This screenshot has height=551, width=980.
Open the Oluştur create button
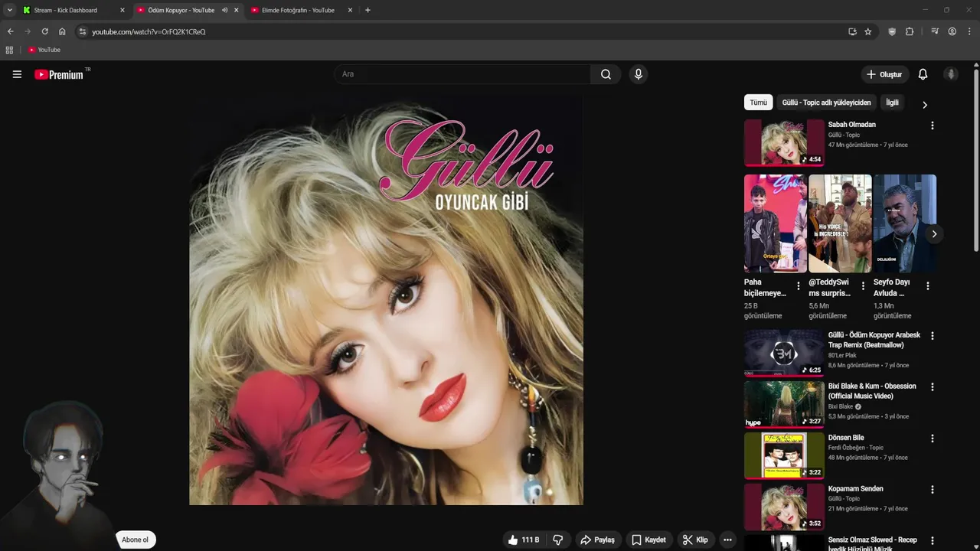pyautogui.click(x=884, y=74)
